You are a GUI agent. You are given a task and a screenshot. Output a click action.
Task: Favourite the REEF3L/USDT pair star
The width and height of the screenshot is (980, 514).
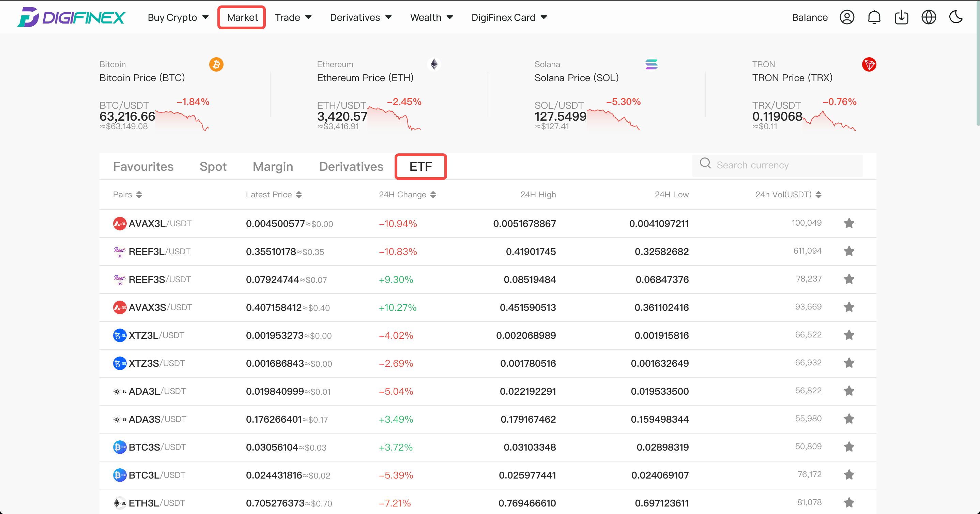pyautogui.click(x=849, y=251)
